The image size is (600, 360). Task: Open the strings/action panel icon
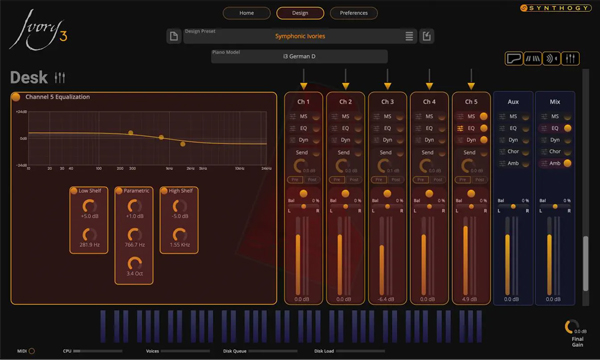[533, 59]
